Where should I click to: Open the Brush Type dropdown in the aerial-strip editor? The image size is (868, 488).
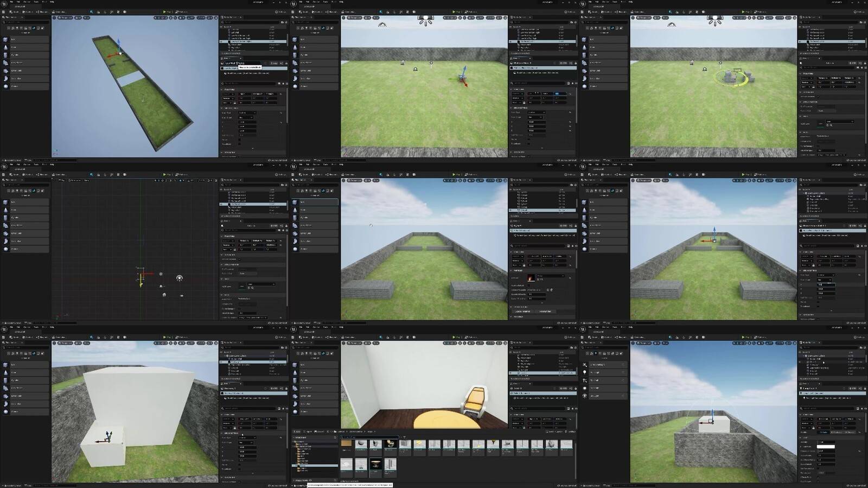pyautogui.click(x=246, y=113)
